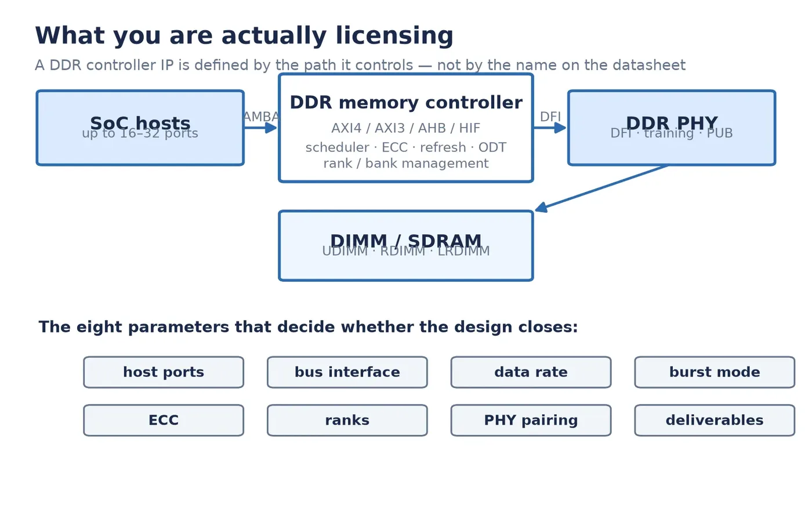Screen dimensions: 812x511
Task: Select the DDR memory controller block
Action: click(406, 128)
